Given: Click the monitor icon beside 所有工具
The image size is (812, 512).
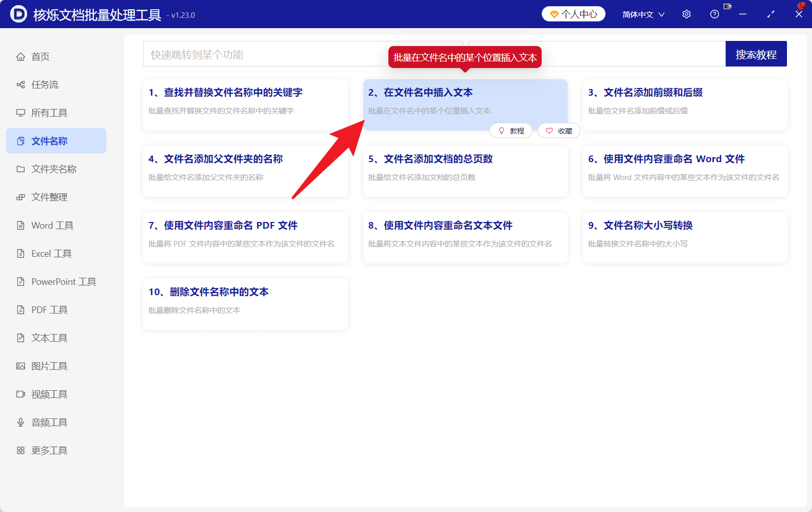Looking at the screenshot, I should pos(20,113).
